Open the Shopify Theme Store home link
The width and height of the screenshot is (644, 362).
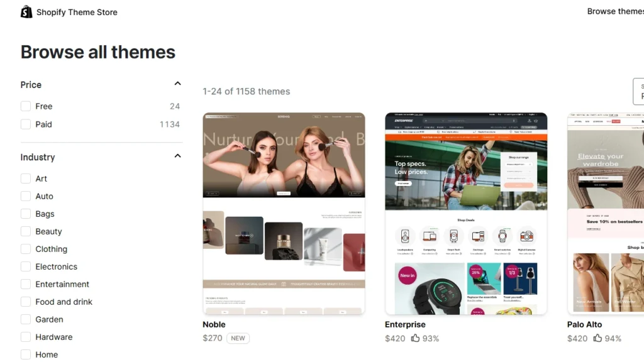pos(69,13)
